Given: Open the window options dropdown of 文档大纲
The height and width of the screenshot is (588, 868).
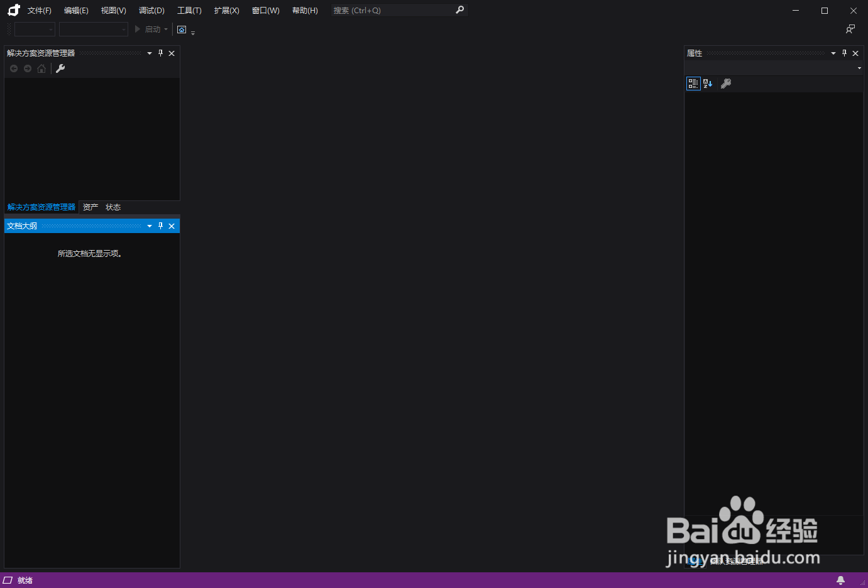Looking at the screenshot, I should point(149,226).
